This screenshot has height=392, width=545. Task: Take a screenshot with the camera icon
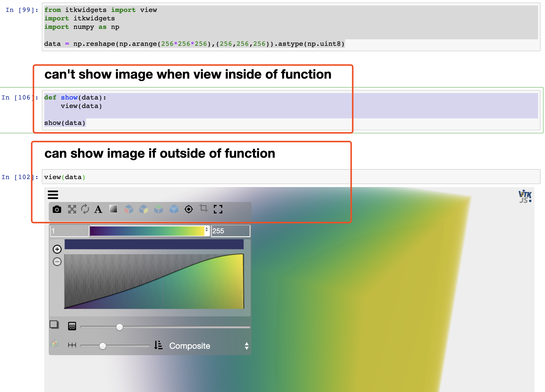click(x=57, y=210)
